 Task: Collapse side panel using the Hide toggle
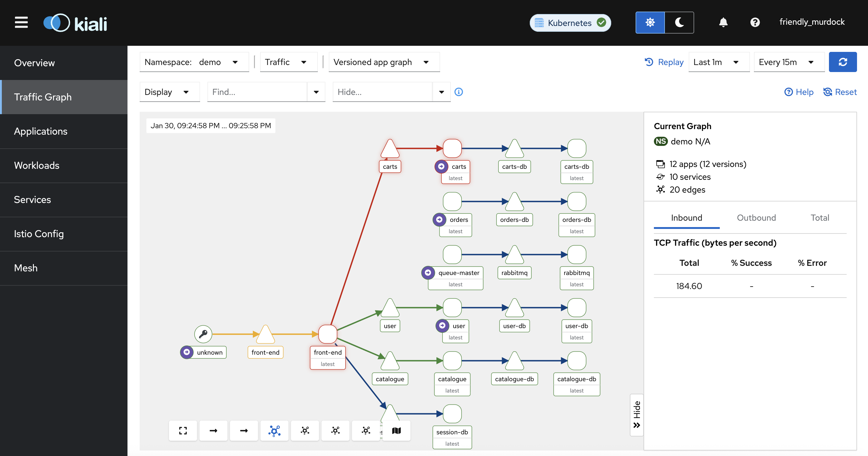(x=637, y=415)
